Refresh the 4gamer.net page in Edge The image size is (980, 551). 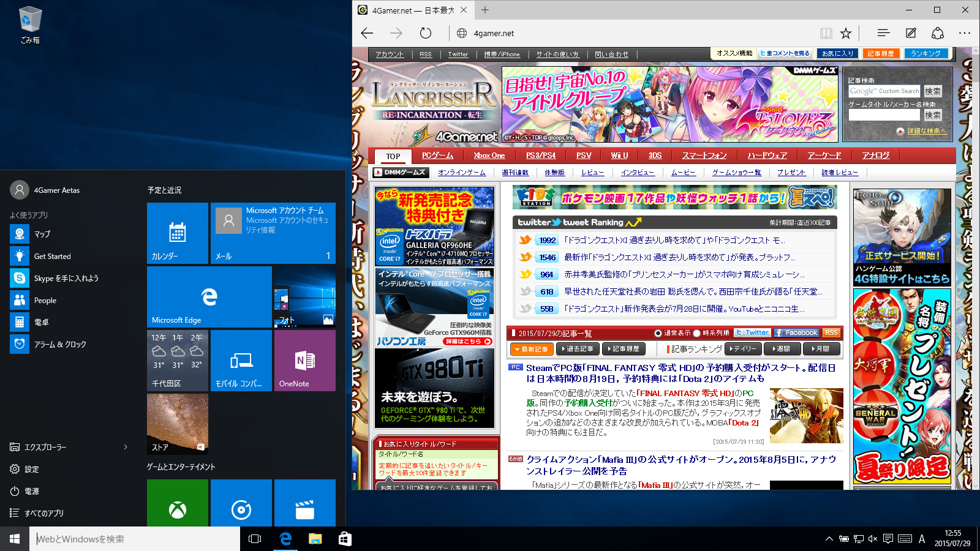pyautogui.click(x=426, y=33)
